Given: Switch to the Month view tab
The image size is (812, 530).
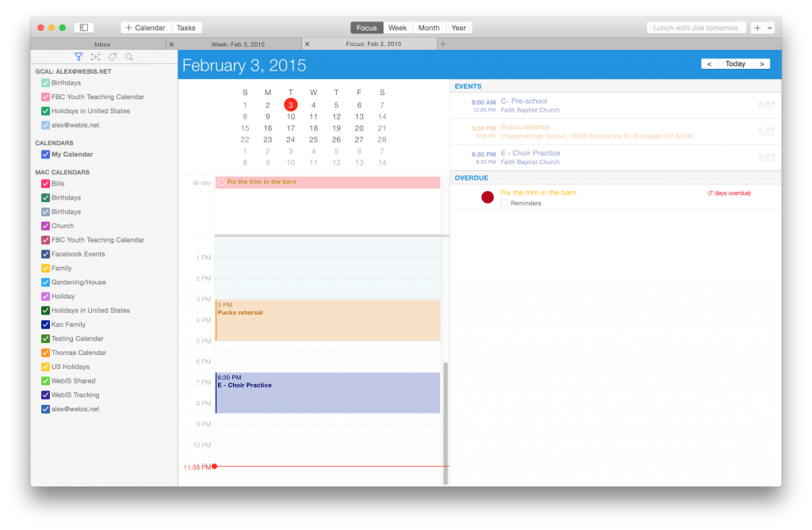Looking at the screenshot, I should click(428, 27).
